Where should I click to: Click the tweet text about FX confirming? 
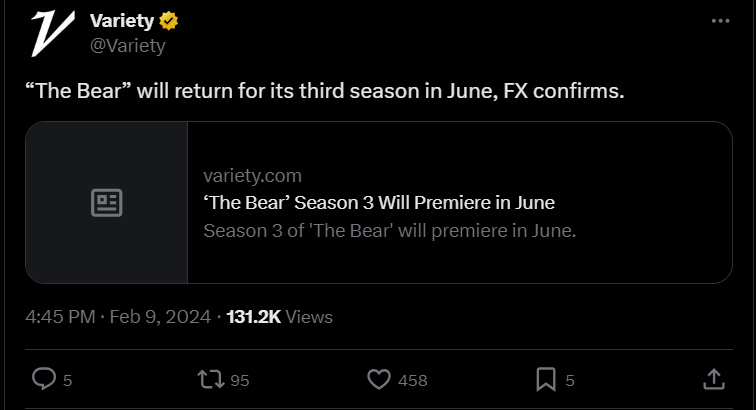[x=324, y=91]
